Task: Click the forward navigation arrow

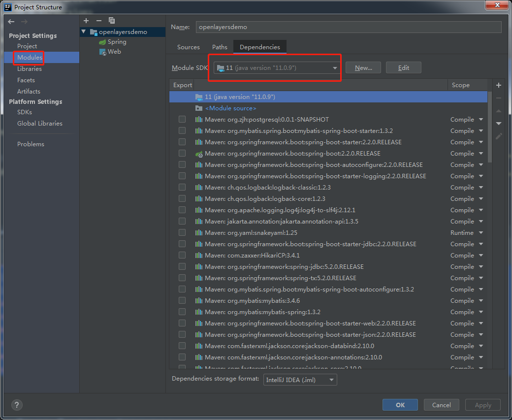Action: click(24, 22)
